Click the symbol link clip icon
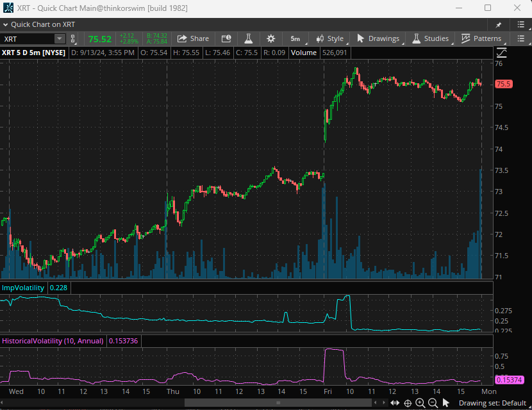 tap(72, 38)
